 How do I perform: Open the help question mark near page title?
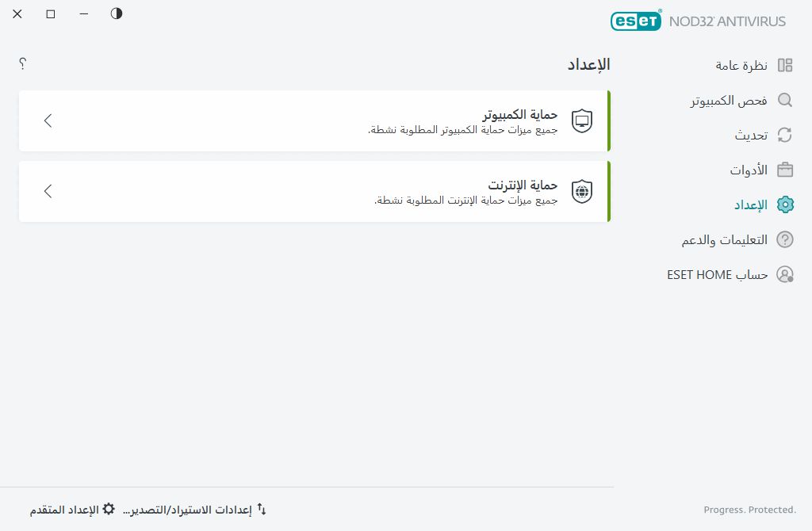22,63
